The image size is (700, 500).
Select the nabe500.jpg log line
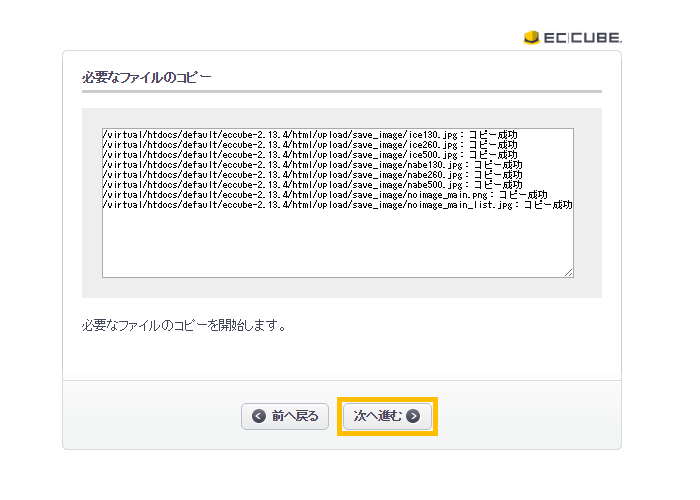[312, 184]
